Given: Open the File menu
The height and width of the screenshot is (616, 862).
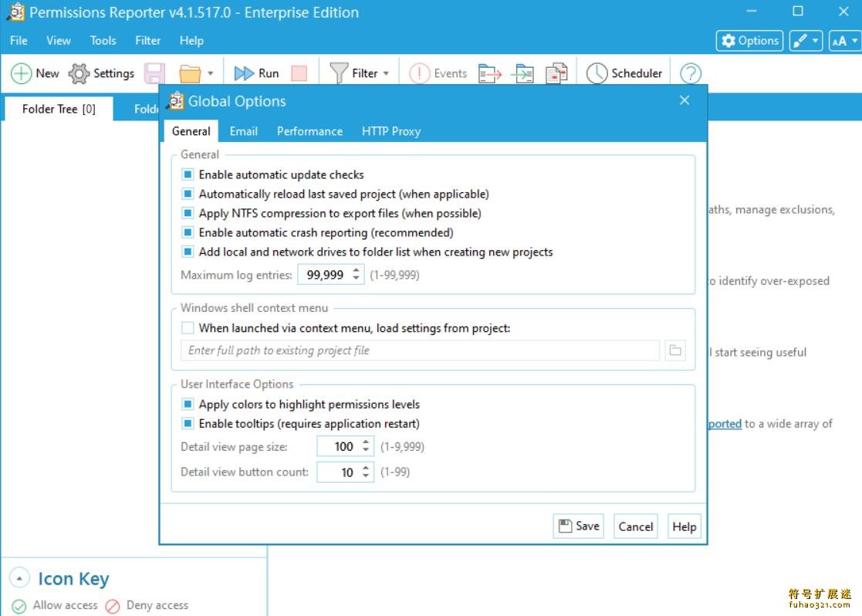Looking at the screenshot, I should click(x=19, y=41).
